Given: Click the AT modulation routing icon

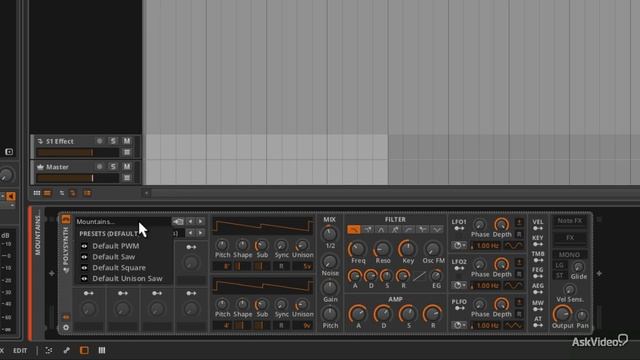Looking at the screenshot, I should click(538, 325).
